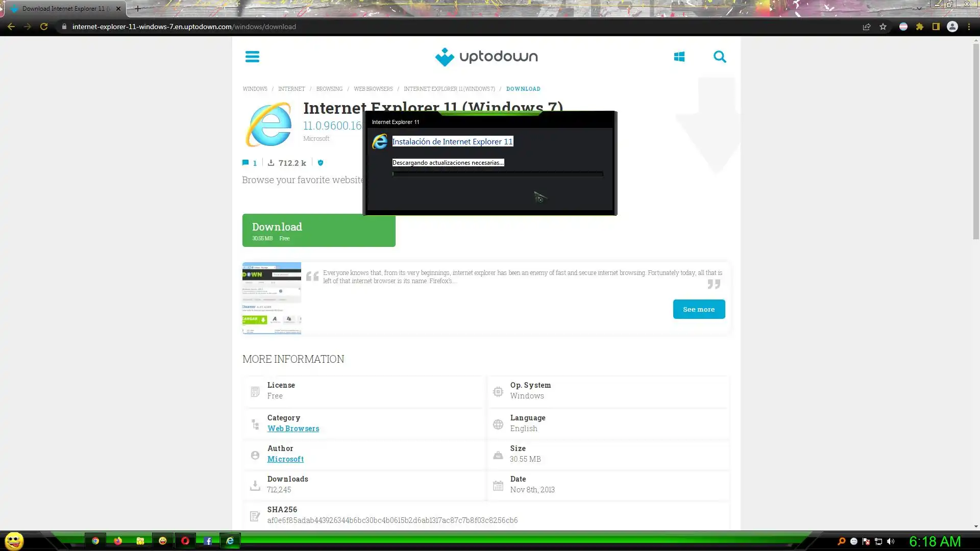The width and height of the screenshot is (980, 551).
Task: Open the hamburger menu on Uptodown
Action: 252,57
